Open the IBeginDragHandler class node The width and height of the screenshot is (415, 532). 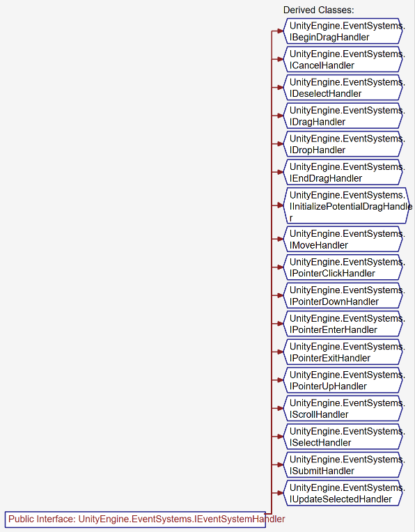pos(343,31)
